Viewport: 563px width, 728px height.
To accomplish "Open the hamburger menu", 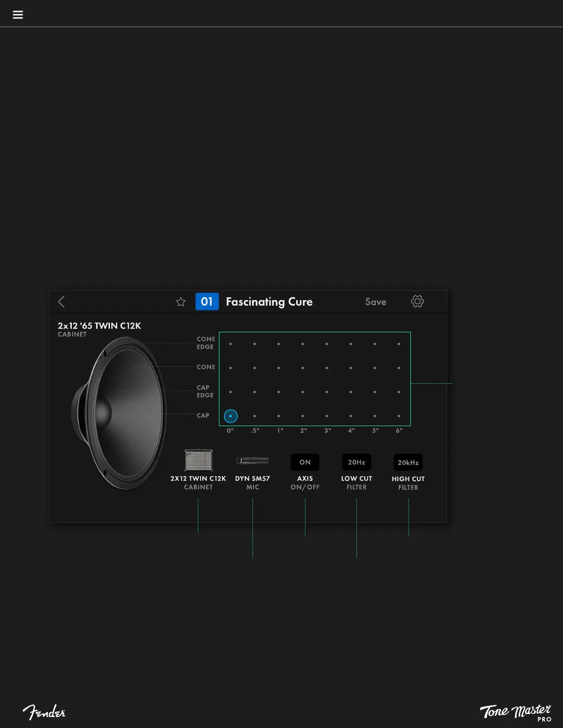I will click(x=18, y=15).
